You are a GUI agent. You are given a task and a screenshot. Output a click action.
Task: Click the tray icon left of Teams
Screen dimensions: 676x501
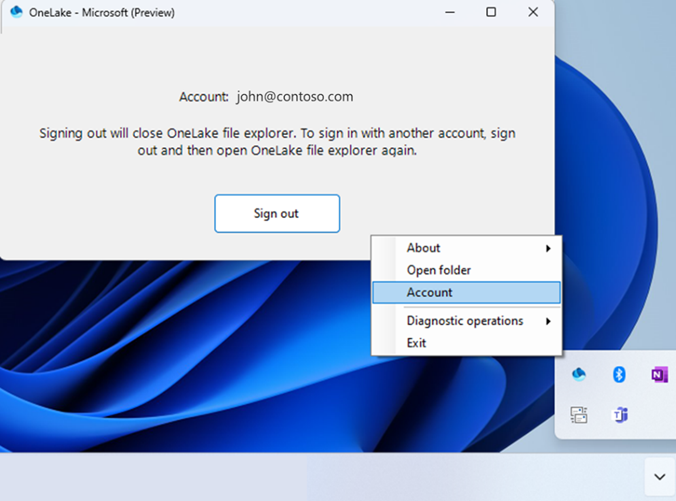pos(579,415)
